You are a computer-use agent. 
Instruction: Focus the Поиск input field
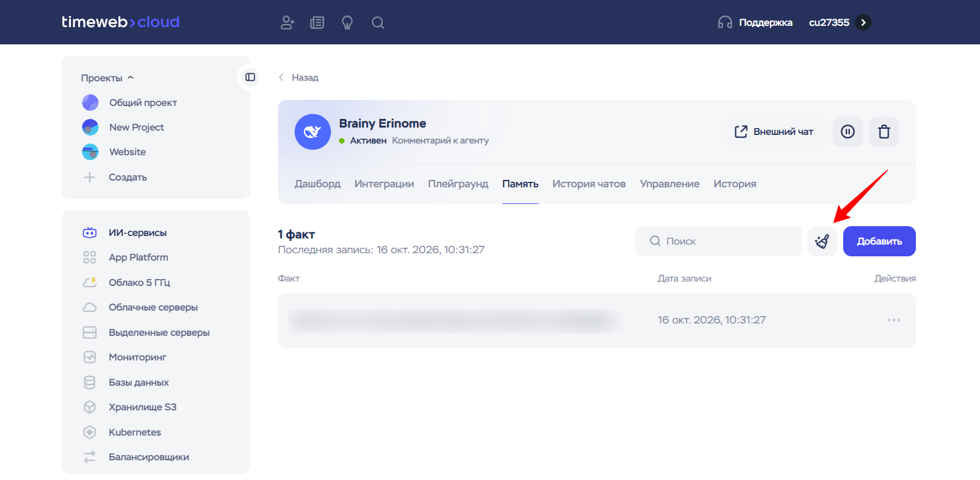[x=718, y=242]
